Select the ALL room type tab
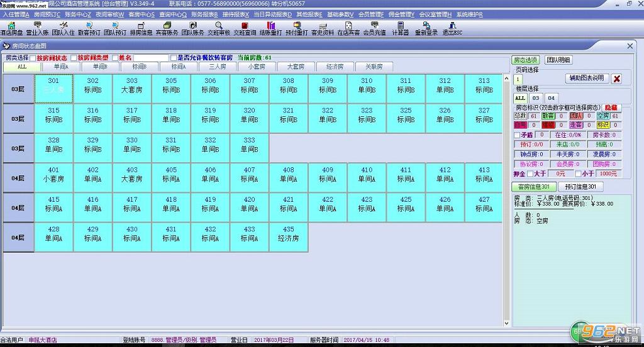This screenshot has height=347, width=644. 22,67
